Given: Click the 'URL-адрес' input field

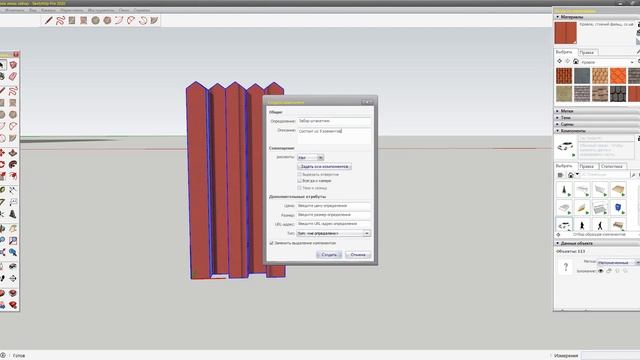Looking at the screenshot, I should pyautogui.click(x=333, y=224).
